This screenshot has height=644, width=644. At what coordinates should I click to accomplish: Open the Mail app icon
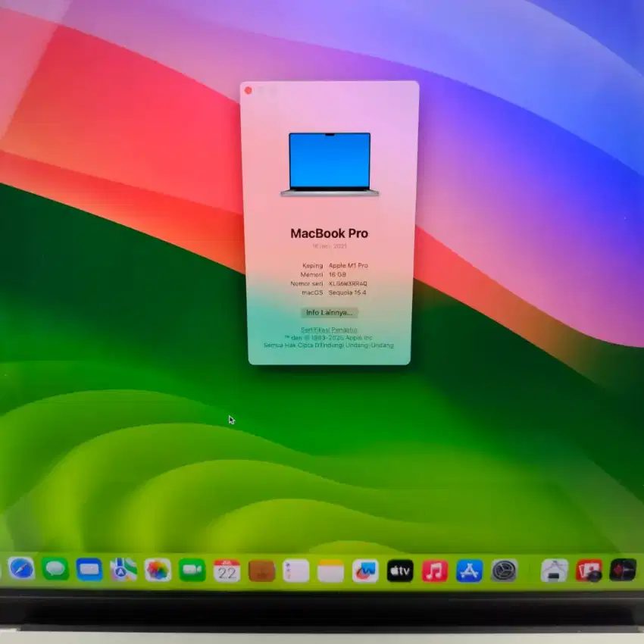[89, 570]
